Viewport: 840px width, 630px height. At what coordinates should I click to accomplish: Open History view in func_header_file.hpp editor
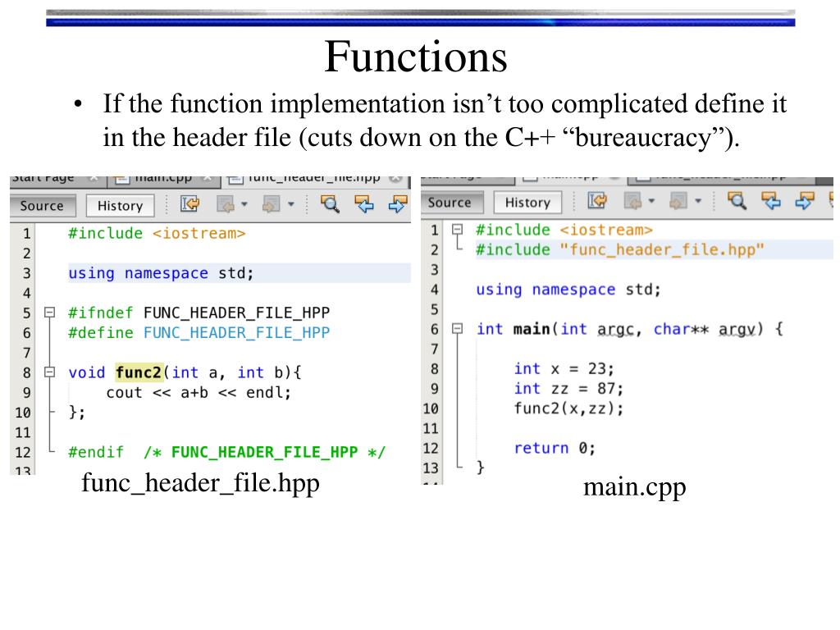pos(120,206)
